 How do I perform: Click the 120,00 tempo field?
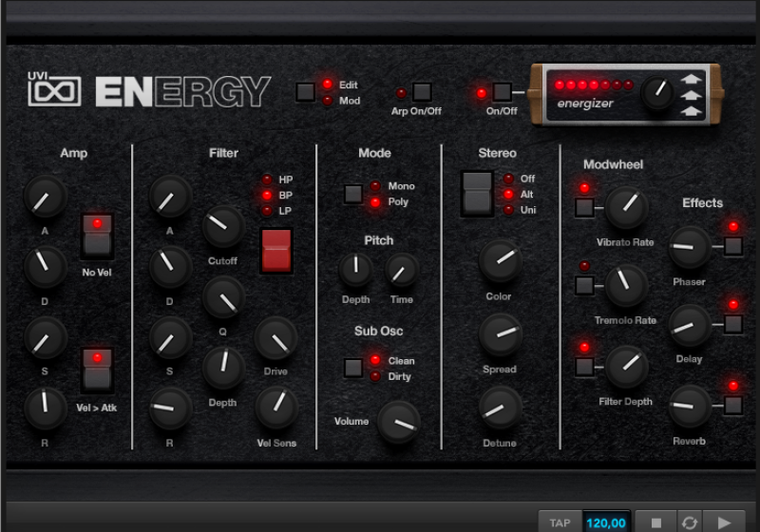[x=606, y=522]
